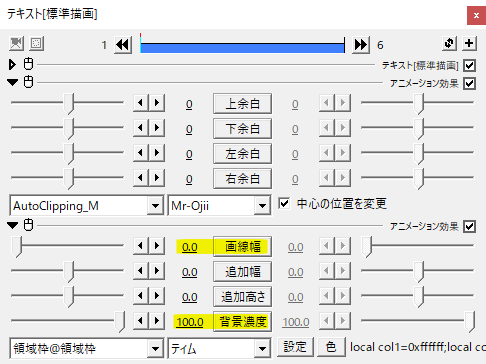Viewport: 486px width, 364px height.
Task: Decrease 追加高さ left value with left arrow
Action: [141, 296]
